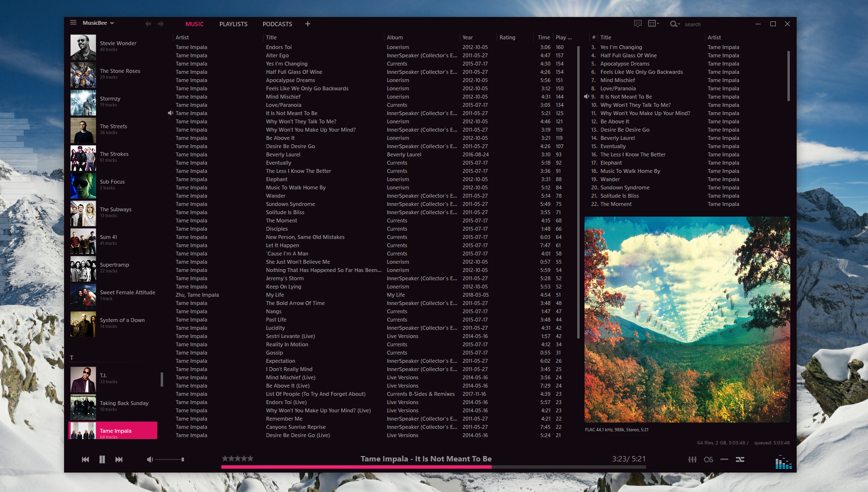Toggle shuffle mode
Screen dimensions: 868x492
tap(740, 459)
